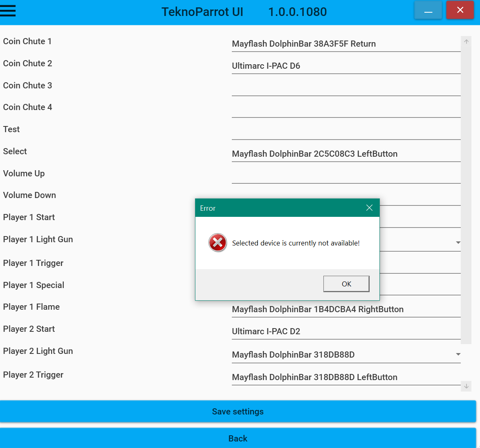The height and width of the screenshot is (448, 480).
Task: Click the Coin Chute 2 Ultimarc I-PAC D6 binding
Action: point(346,66)
